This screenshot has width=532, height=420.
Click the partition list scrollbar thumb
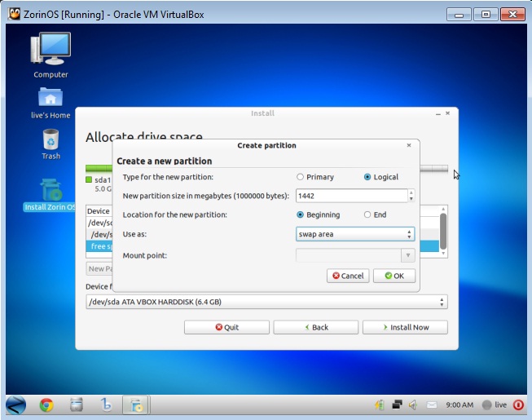point(443,232)
